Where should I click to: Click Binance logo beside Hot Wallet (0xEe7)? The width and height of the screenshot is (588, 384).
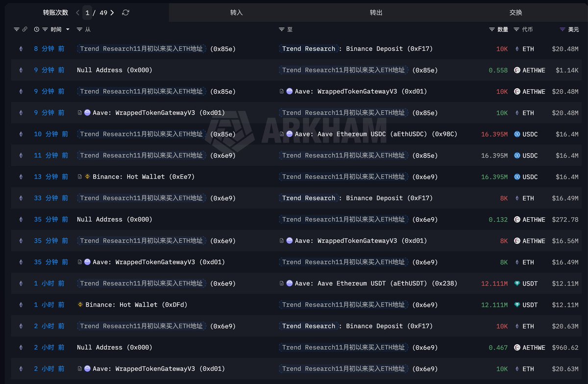(87, 177)
